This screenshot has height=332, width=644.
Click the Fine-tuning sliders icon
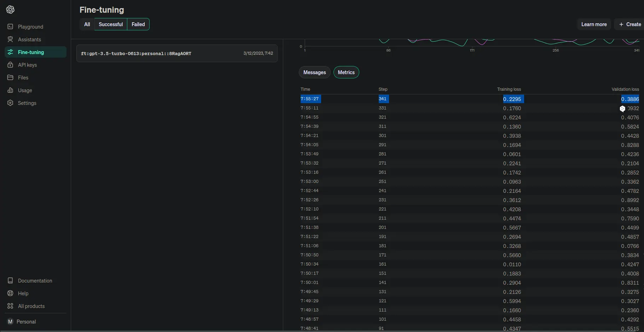10,52
